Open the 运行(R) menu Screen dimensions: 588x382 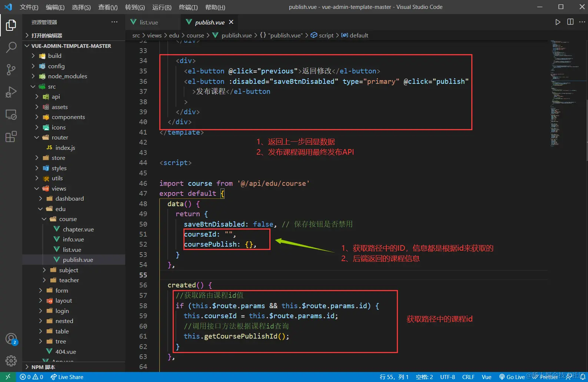coord(162,7)
